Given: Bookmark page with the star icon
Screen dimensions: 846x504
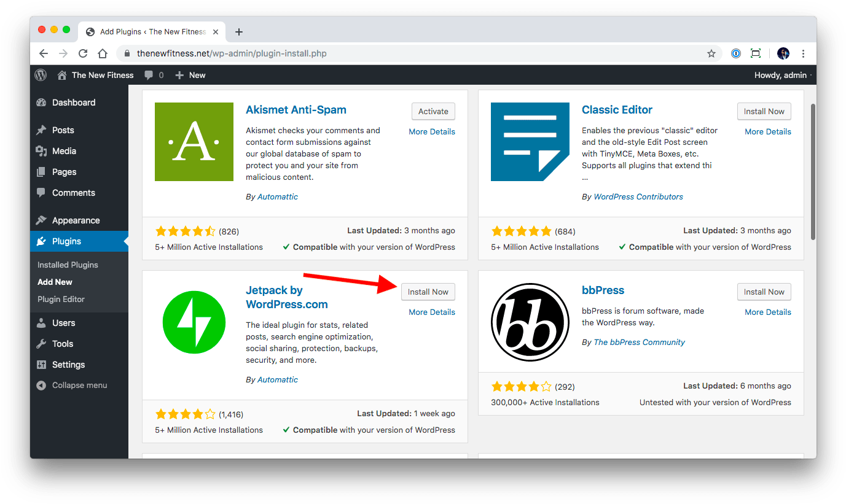Looking at the screenshot, I should 711,53.
